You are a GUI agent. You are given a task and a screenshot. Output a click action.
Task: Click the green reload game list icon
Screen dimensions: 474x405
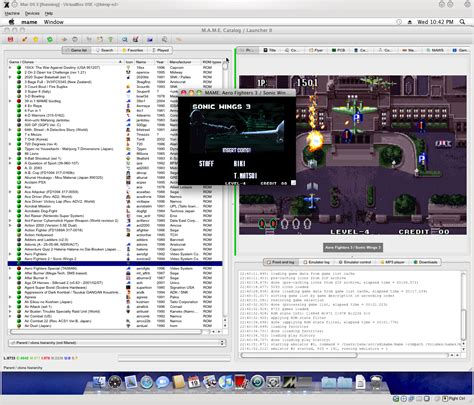click(x=50, y=39)
